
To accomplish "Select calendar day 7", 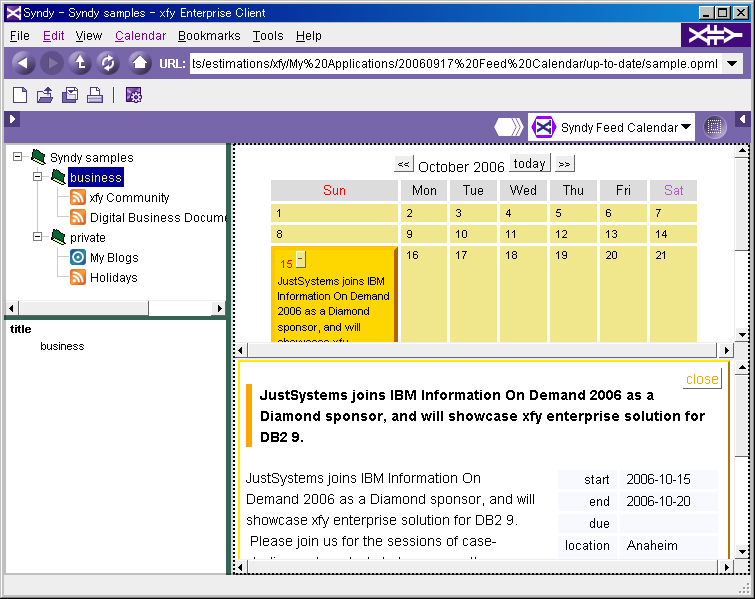I will click(673, 213).
